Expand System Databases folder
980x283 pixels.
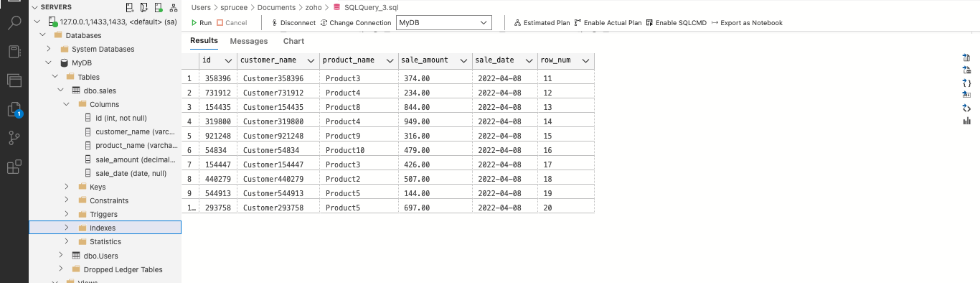[x=49, y=49]
